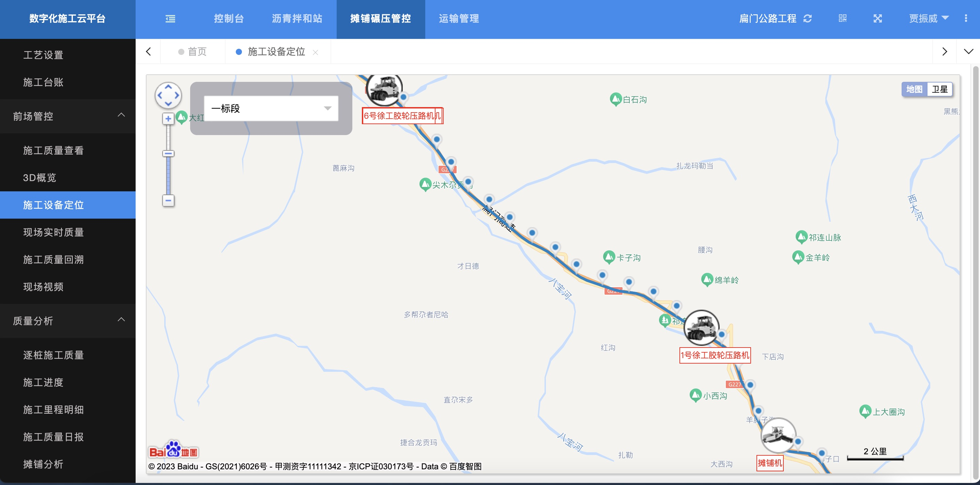The image size is (980, 485).
Task: Click the 小西沟 mountain marker
Action: coord(695,396)
